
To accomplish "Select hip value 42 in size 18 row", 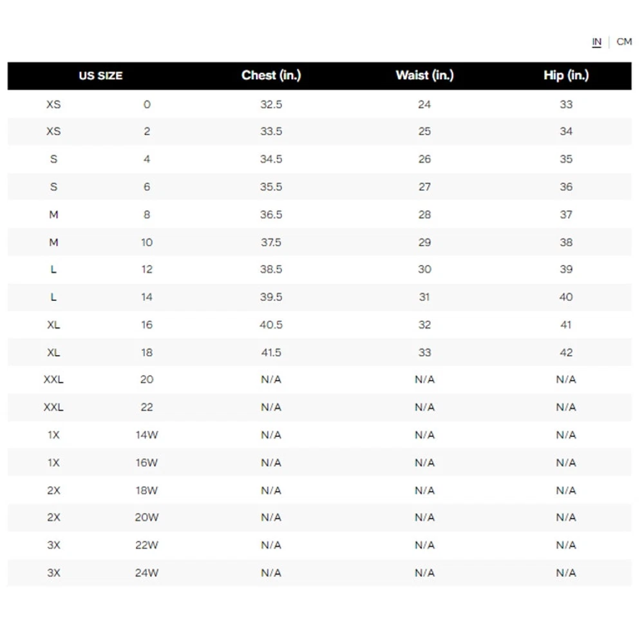I will point(566,352).
